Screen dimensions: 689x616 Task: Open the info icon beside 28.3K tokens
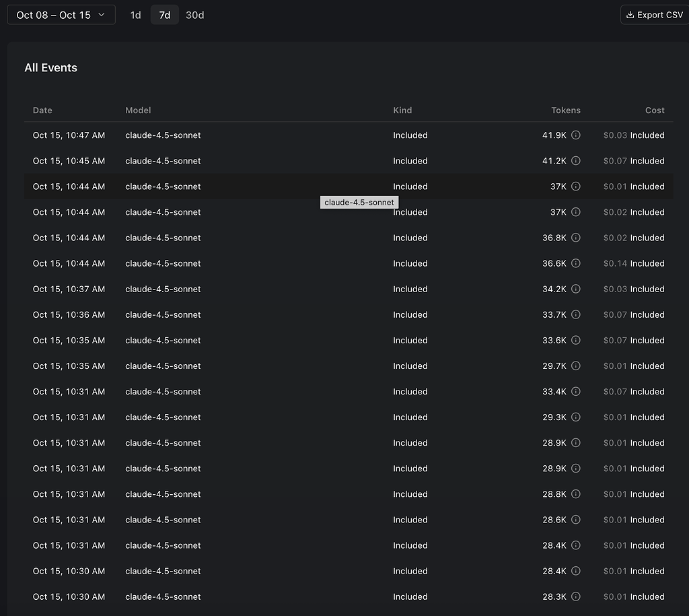[576, 596]
